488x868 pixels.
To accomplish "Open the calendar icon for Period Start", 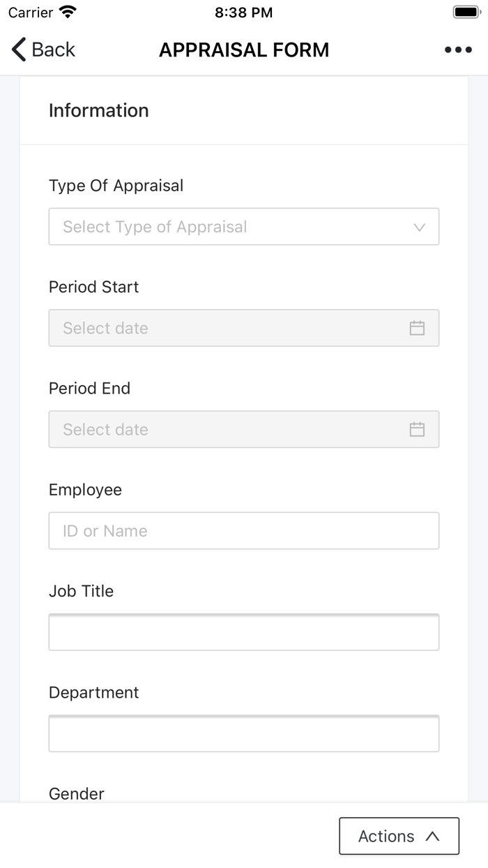I will pyautogui.click(x=417, y=328).
